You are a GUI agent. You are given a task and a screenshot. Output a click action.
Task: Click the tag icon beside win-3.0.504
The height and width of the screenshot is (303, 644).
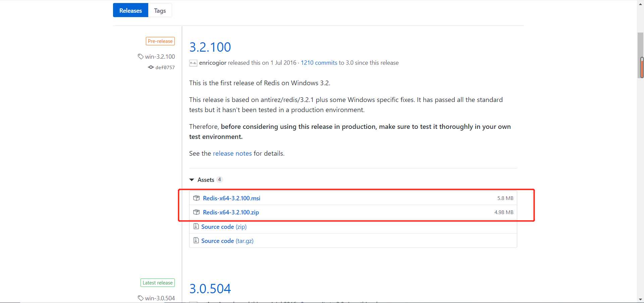pyautogui.click(x=141, y=298)
